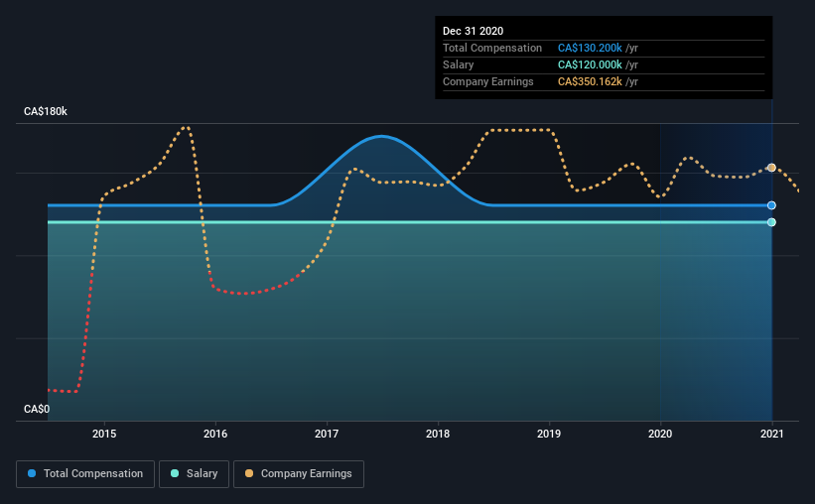815x504 pixels.
Task: Toggle the Salary legend button
Action: click(194, 474)
